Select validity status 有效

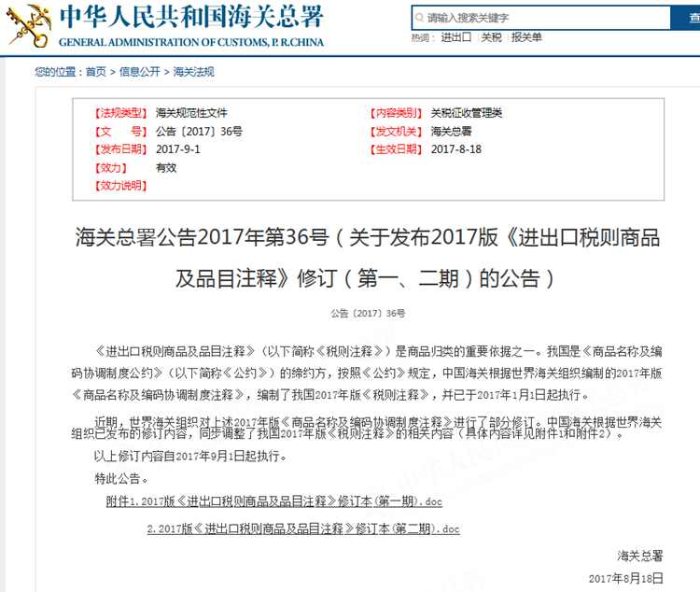click(x=166, y=168)
